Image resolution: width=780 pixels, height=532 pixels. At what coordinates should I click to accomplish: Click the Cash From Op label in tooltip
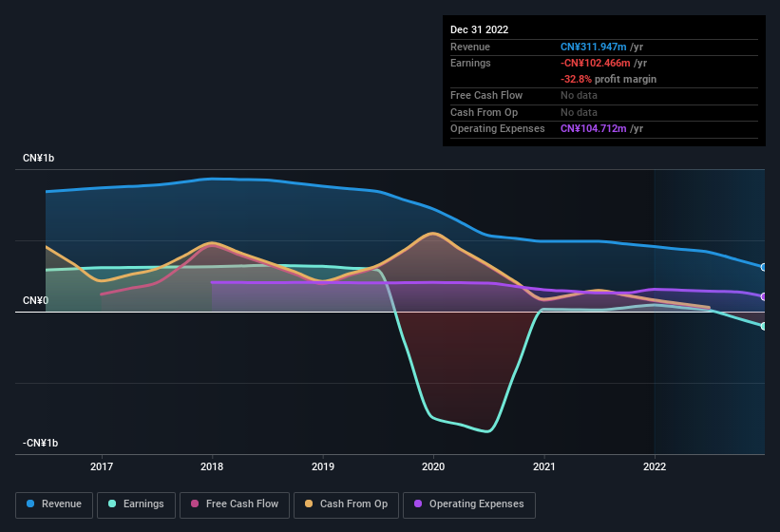(x=484, y=112)
